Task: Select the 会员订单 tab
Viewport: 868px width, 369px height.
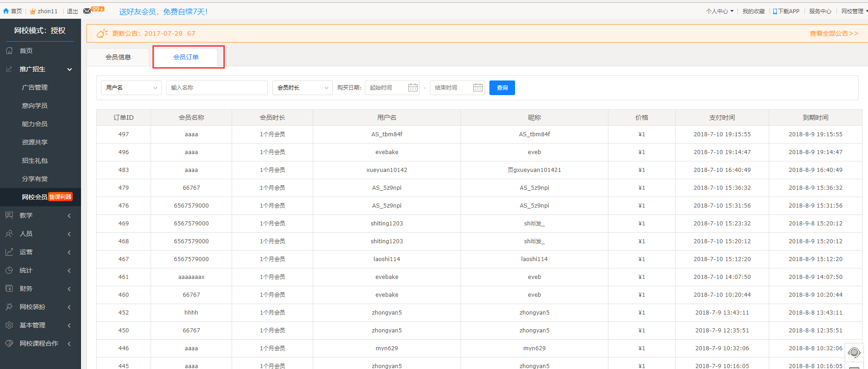Action: 186,57
